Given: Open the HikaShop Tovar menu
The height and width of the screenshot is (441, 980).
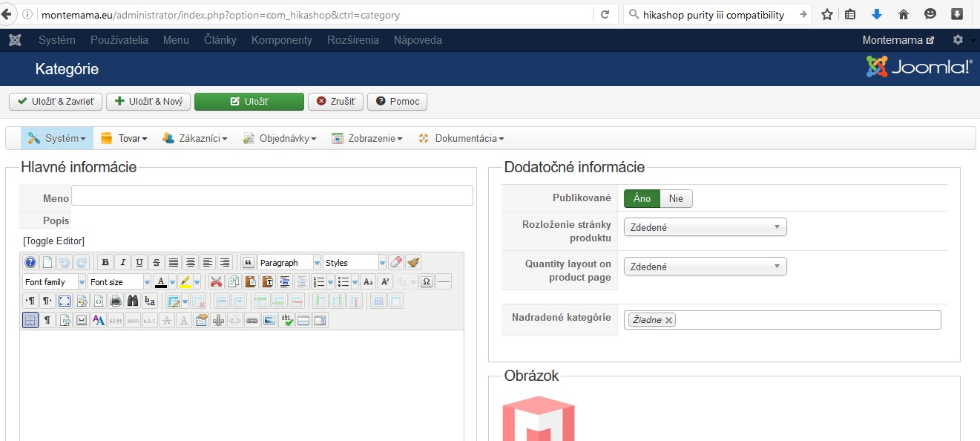Looking at the screenshot, I should click(124, 138).
